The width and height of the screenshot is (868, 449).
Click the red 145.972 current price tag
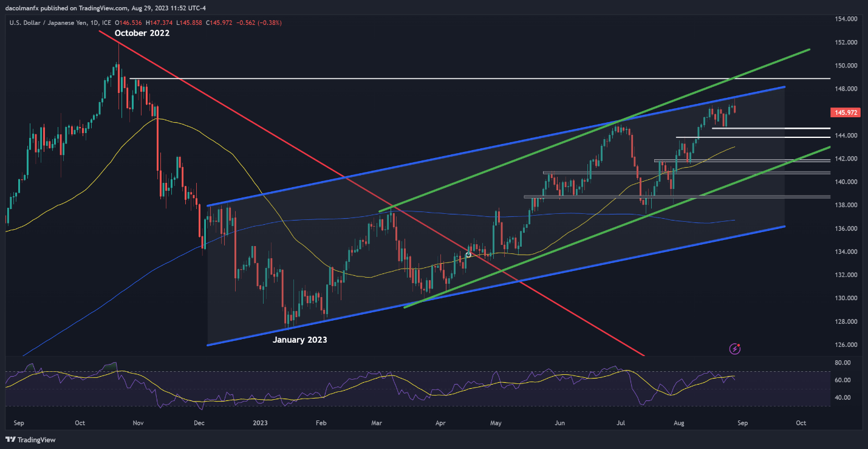(846, 112)
